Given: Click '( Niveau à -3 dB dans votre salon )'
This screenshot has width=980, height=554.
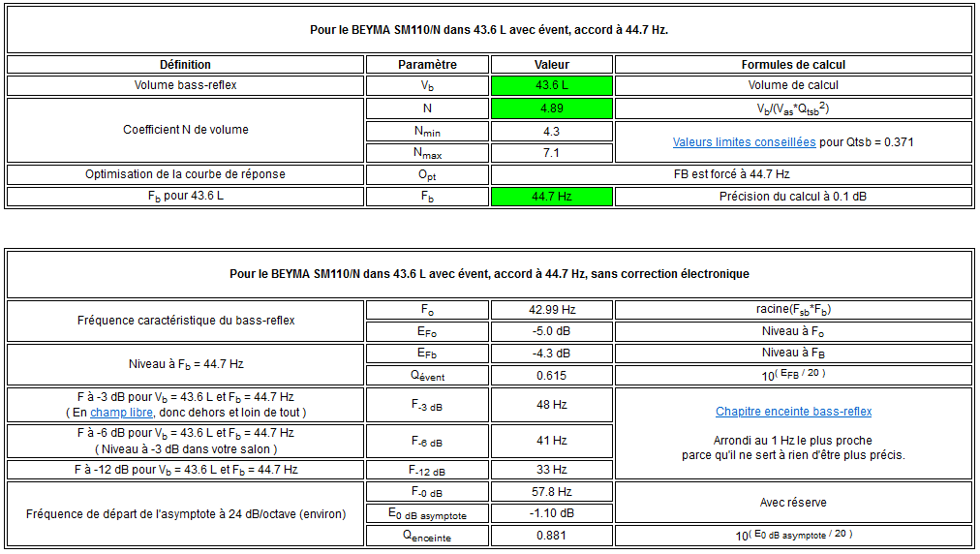Looking at the screenshot, I should click(186, 449).
